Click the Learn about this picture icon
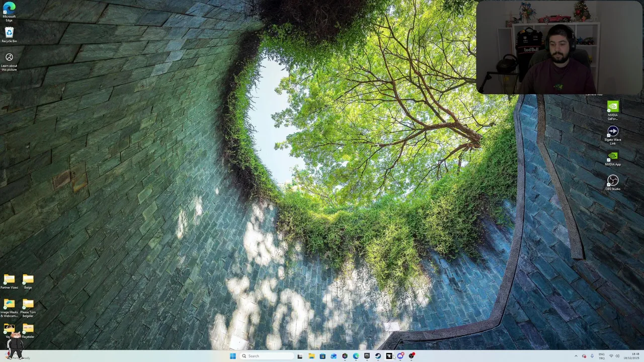644x362 pixels. click(x=9, y=62)
